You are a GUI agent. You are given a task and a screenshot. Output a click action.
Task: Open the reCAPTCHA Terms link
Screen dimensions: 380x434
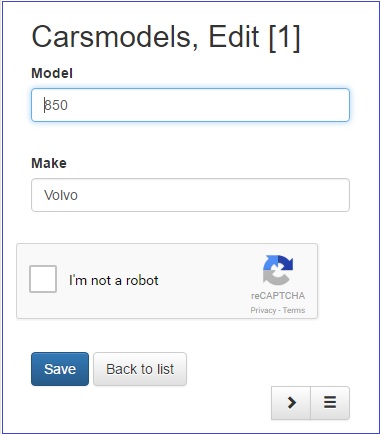tap(294, 310)
